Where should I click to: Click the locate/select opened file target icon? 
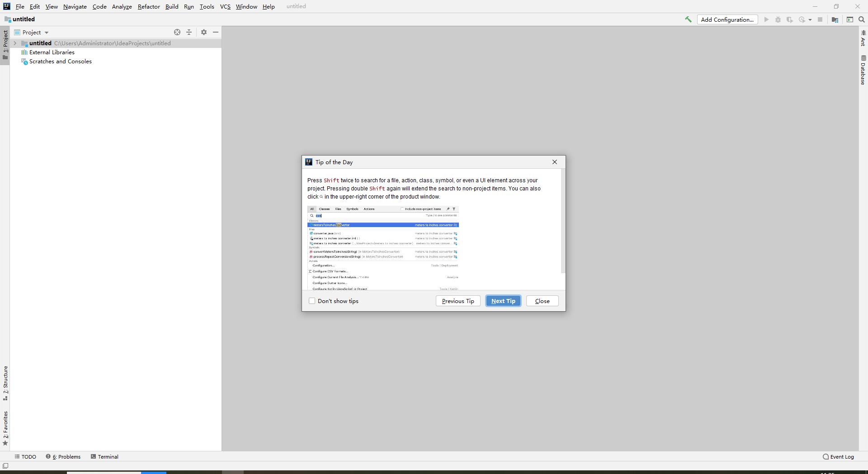click(x=177, y=32)
